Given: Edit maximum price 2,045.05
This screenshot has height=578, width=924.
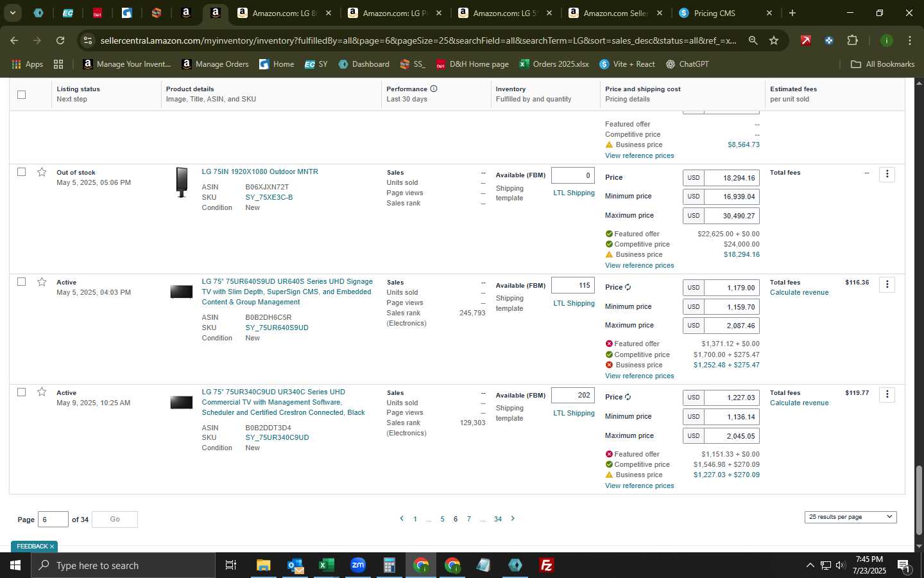Looking at the screenshot, I should point(732,435).
